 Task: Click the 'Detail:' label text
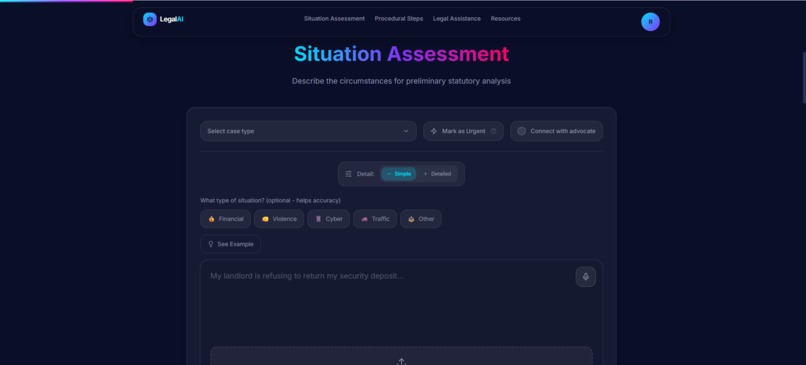click(x=365, y=174)
